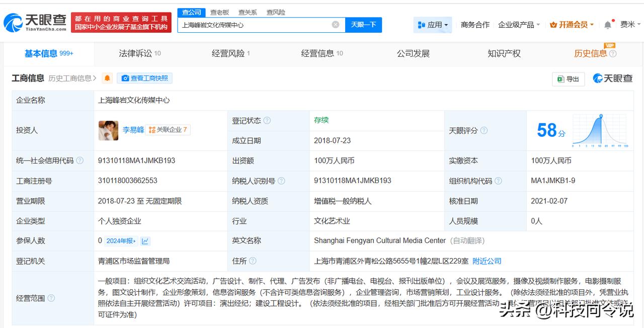Click the 关联企业 7 tag

pyautogui.click(x=168, y=130)
